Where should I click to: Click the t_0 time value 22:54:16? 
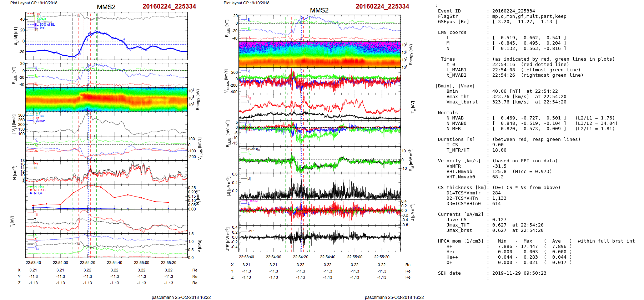tap(503, 65)
